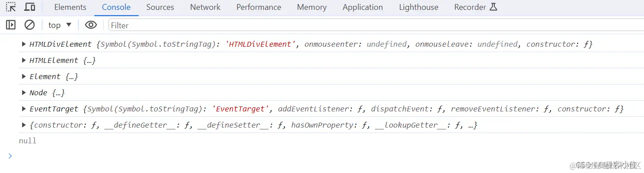Activate the inspect element picker icon
The image size is (644, 173).
pos(11,7)
